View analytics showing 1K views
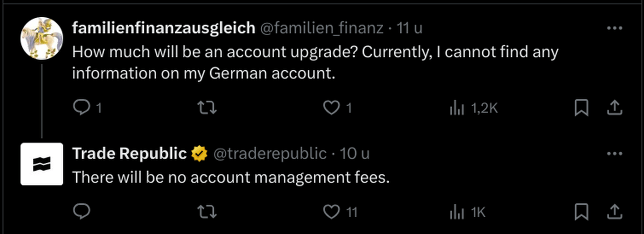Image resolution: width=644 pixels, height=234 pixels. click(x=457, y=212)
